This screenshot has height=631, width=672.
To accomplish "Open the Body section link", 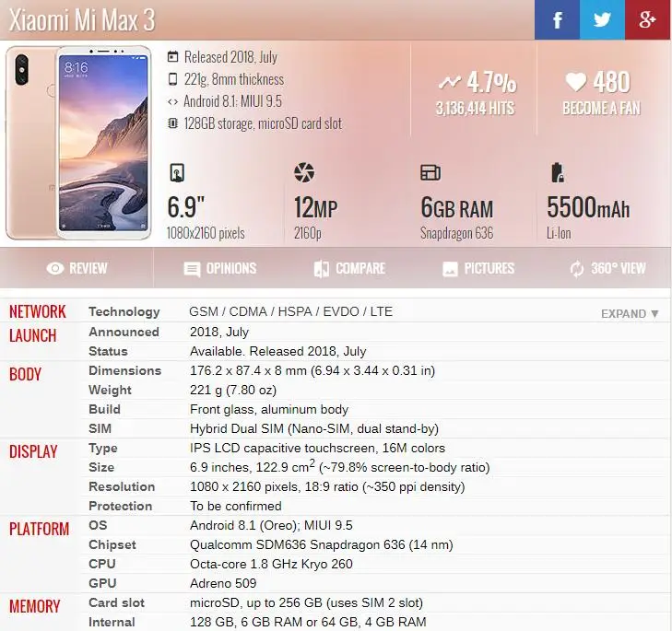I will point(25,374).
